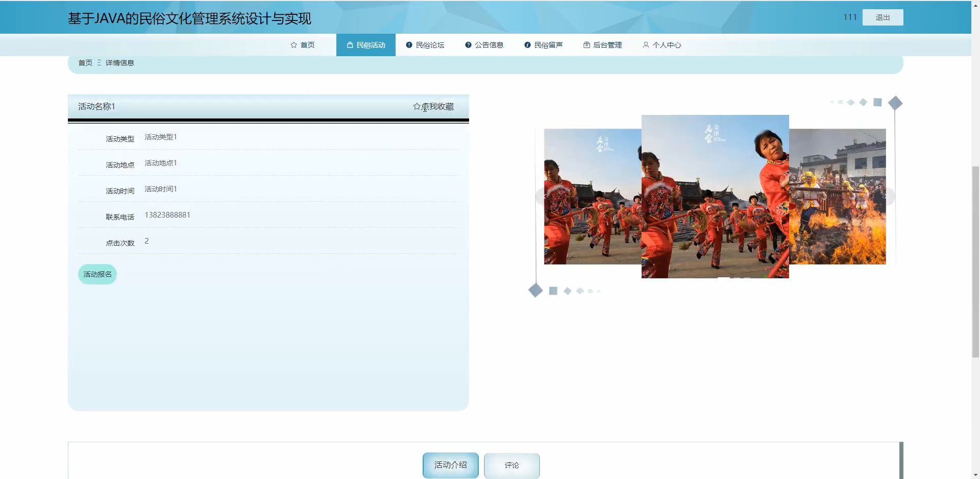
Task: Click the 活动报名 sign-up button
Action: 97,274
